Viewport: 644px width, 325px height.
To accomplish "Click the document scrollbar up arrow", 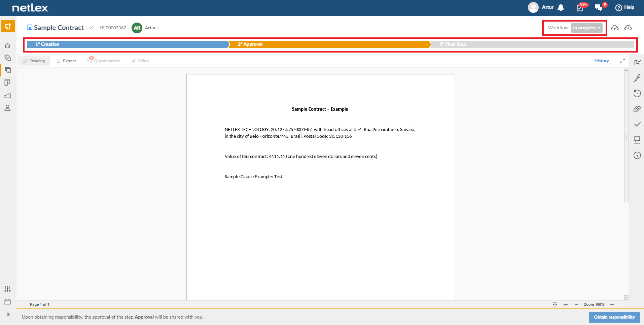I will 626,70.
